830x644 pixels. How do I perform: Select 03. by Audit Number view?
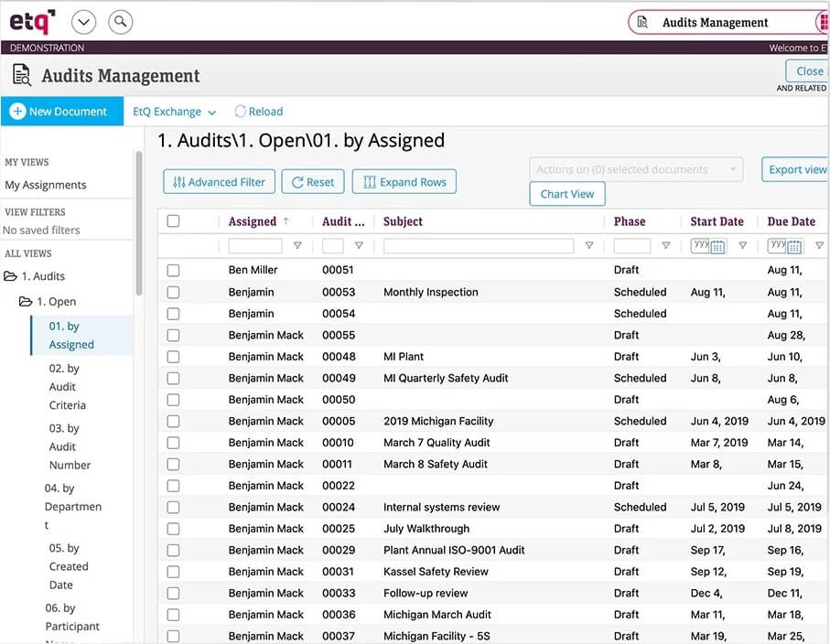[x=70, y=446]
